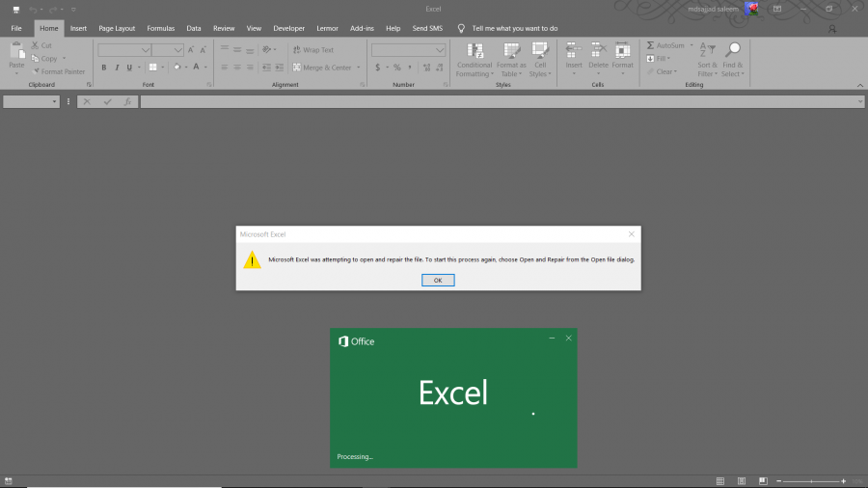This screenshot has width=868, height=488.
Task: Click Decrease Indent icon
Action: [x=266, y=68]
